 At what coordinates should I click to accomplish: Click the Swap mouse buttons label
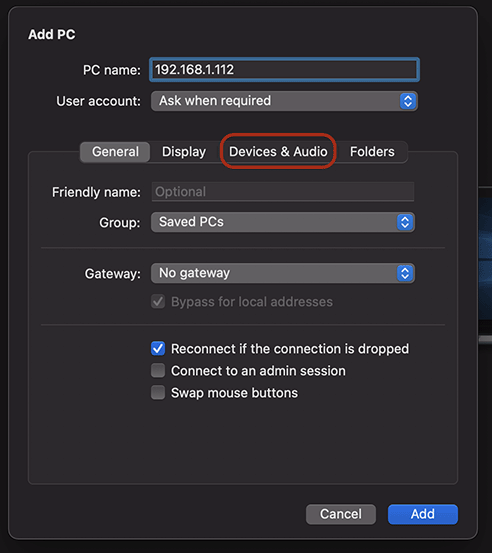pyautogui.click(x=234, y=393)
